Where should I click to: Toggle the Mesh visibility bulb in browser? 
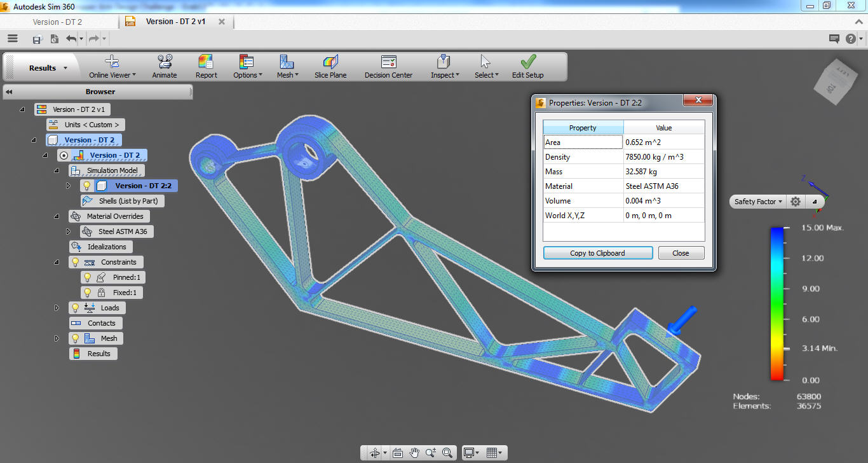coord(75,338)
